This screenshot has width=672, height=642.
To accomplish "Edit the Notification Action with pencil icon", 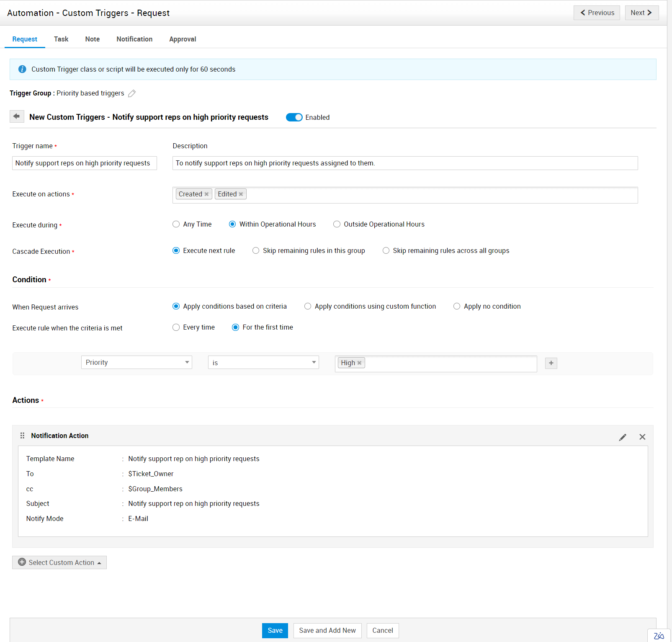I will 623,437.
